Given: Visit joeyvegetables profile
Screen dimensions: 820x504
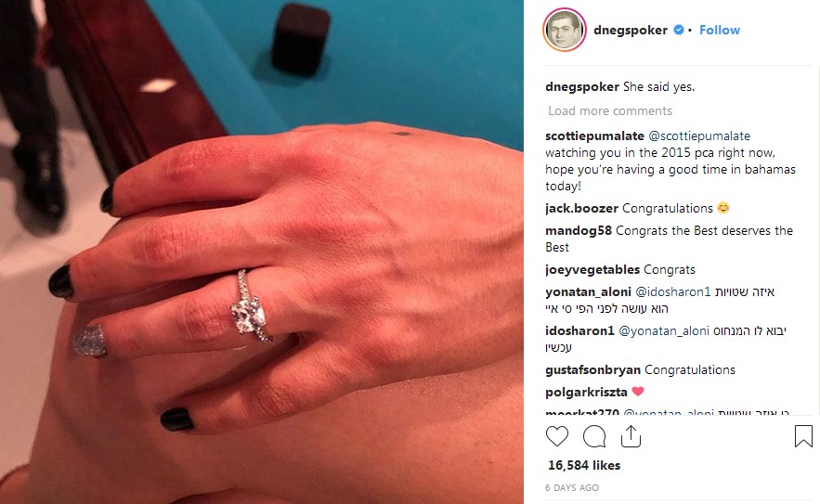Looking at the screenshot, I should [x=592, y=270].
